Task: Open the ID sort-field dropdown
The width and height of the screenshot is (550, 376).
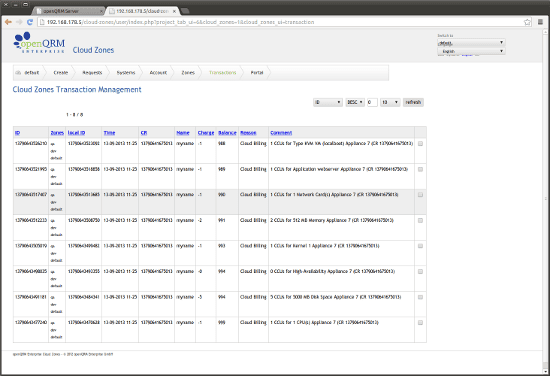Action: [328, 102]
